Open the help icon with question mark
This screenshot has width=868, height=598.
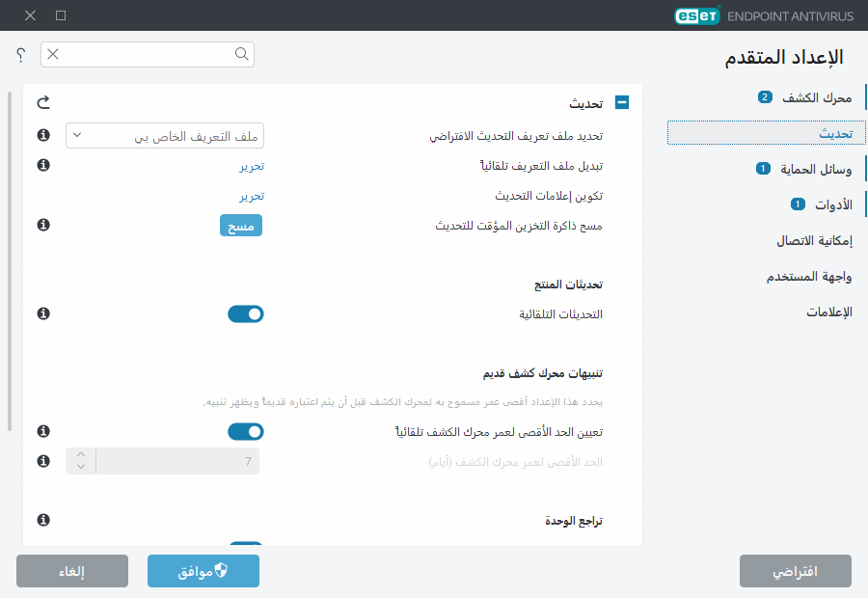(18, 55)
